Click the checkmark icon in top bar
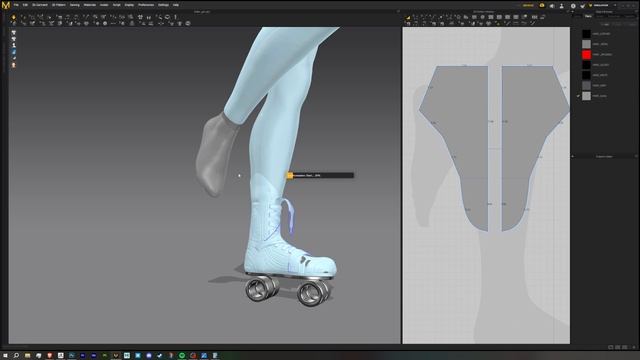The image size is (640, 360). [582, 6]
